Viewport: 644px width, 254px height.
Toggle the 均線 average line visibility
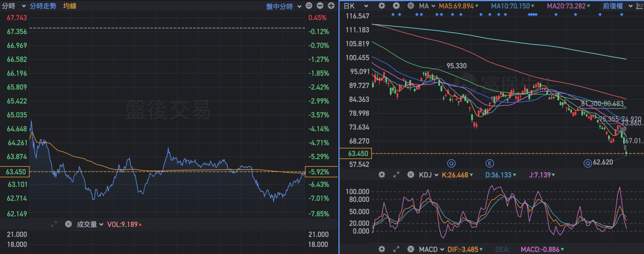click(70, 6)
